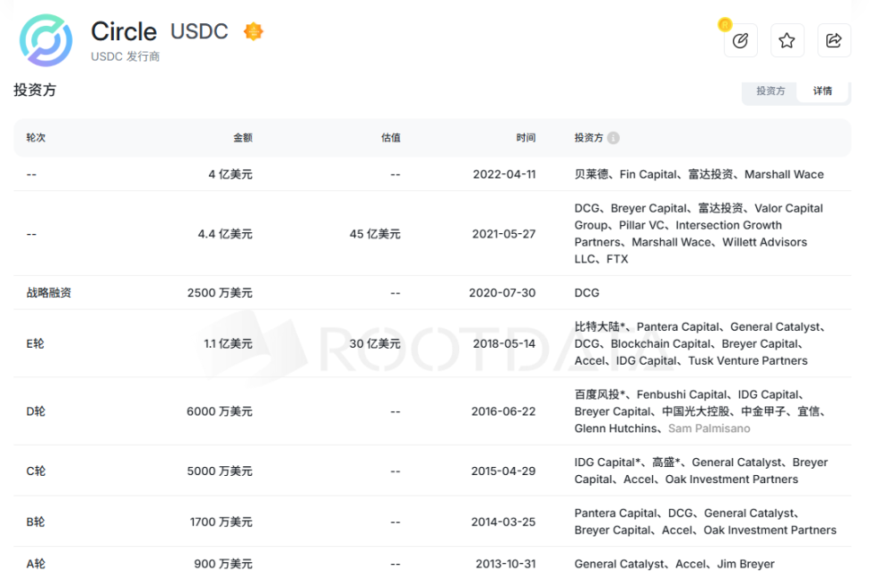This screenshot has width=870, height=588.
Task: Switch to the 详情 tab
Action: (822, 91)
